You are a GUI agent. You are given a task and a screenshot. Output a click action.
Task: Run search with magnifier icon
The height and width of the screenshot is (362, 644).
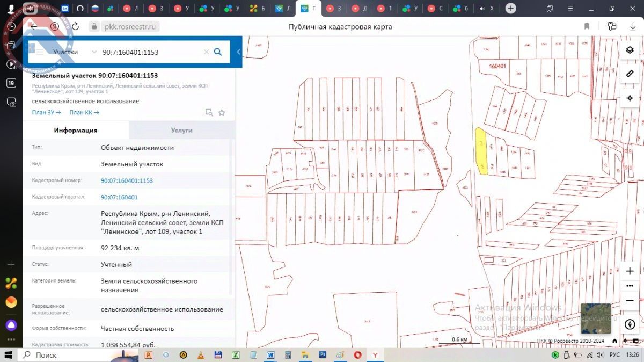[x=218, y=52]
